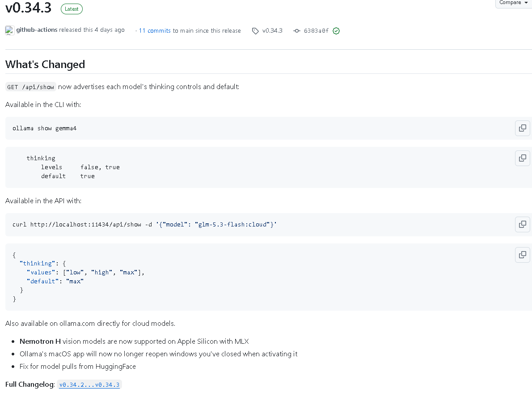The height and width of the screenshot is (393, 532).
Task: Click the 'What's Changed' heading
Action: pyautogui.click(x=45, y=64)
